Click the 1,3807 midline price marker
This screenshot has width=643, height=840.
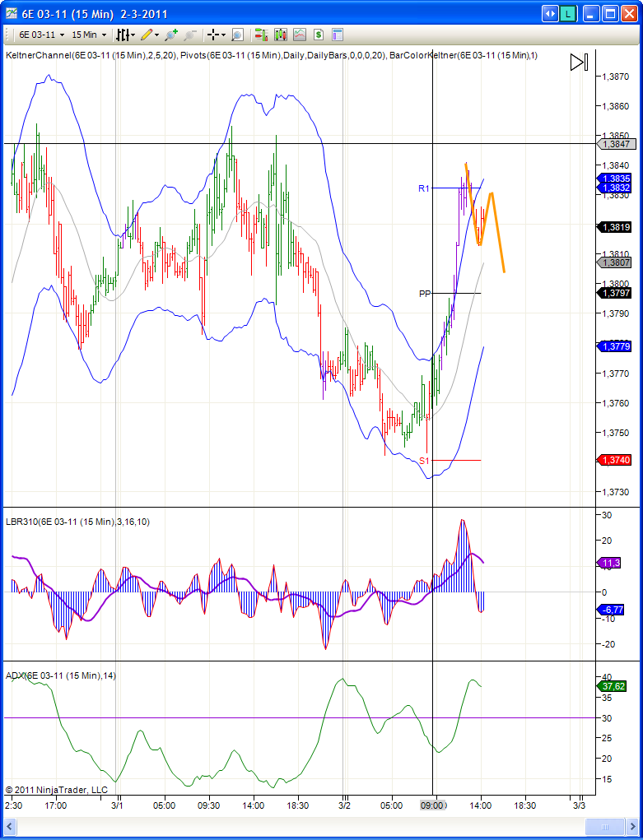tap(613, 262)
